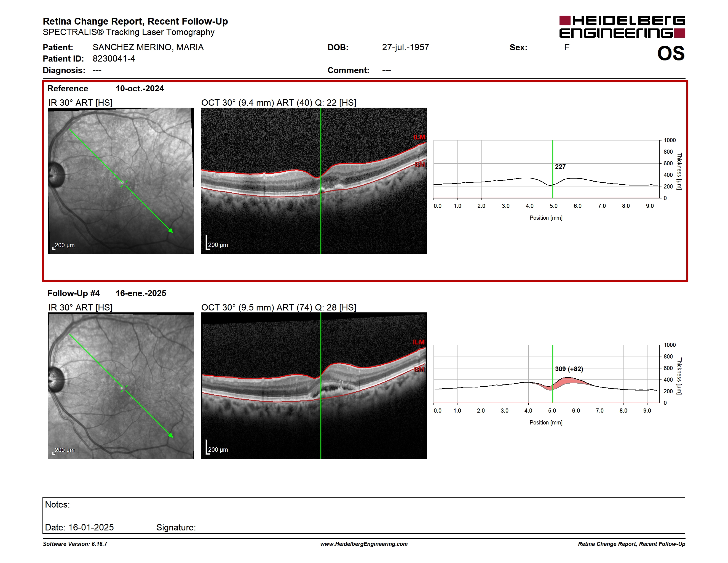The height and width of the screenshot is (563, 728).
Task: Click the Reference date 10-oct.-2024
Action: click(x=140, y=89)
